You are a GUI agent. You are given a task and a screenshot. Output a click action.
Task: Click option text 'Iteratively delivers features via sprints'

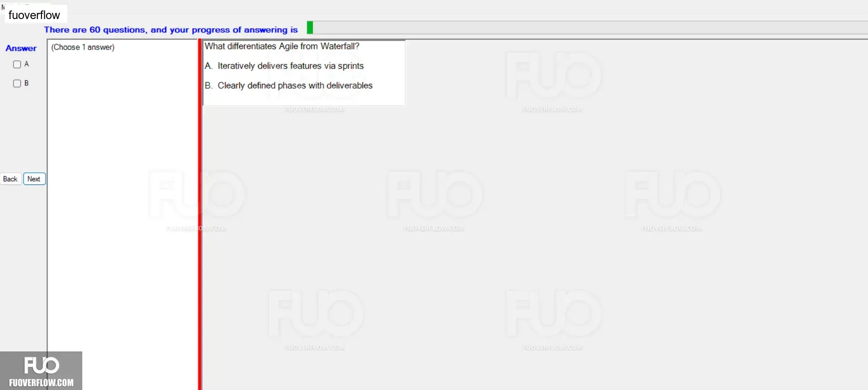(x=291, y=66)
